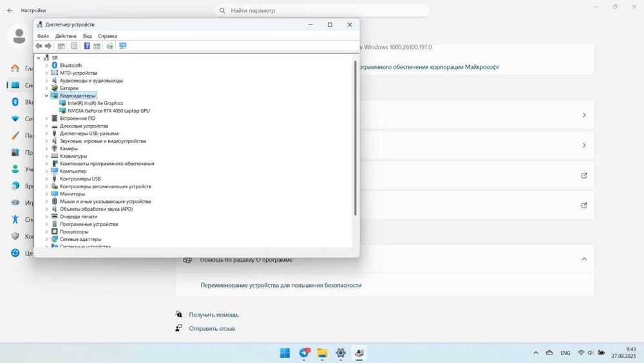Open Gaming controller icon in Settings sidebar
Viewport: 644px width, 363px height.
point(15,202)
